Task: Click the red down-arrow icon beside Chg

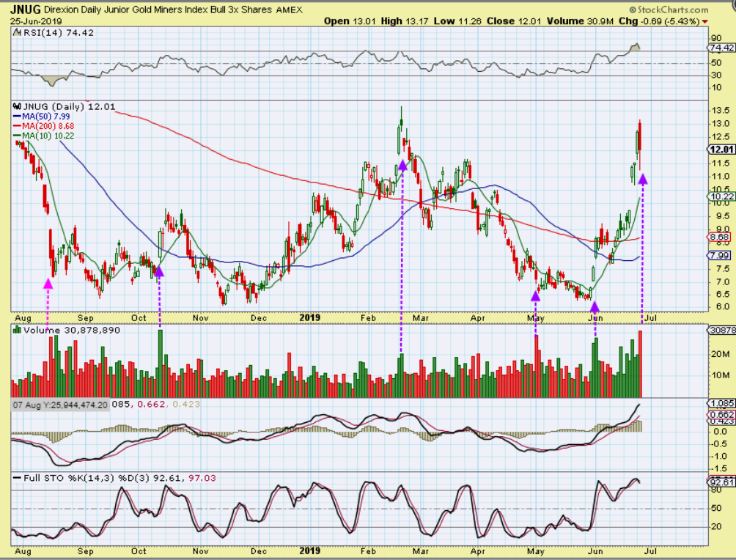Action: (705, 21)
